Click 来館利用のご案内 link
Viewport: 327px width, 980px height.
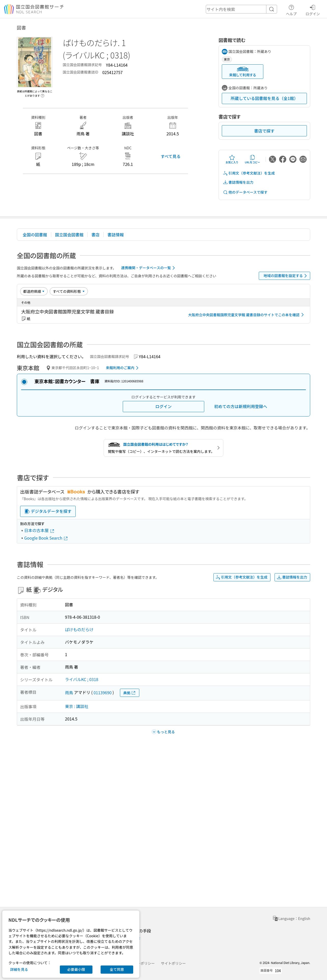coord(122,368)
